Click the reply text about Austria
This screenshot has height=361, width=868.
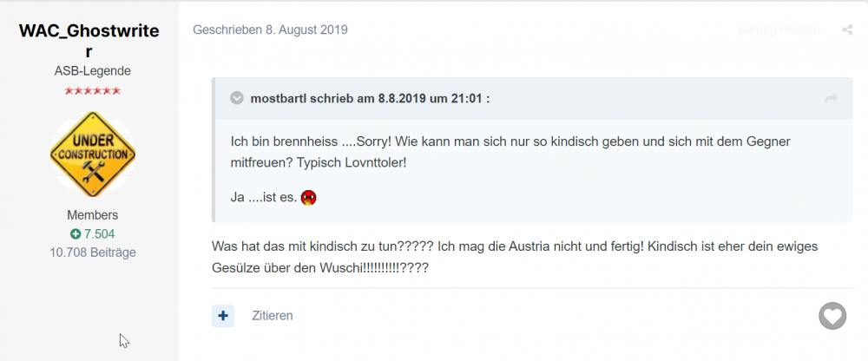click(x=515, y=258)
